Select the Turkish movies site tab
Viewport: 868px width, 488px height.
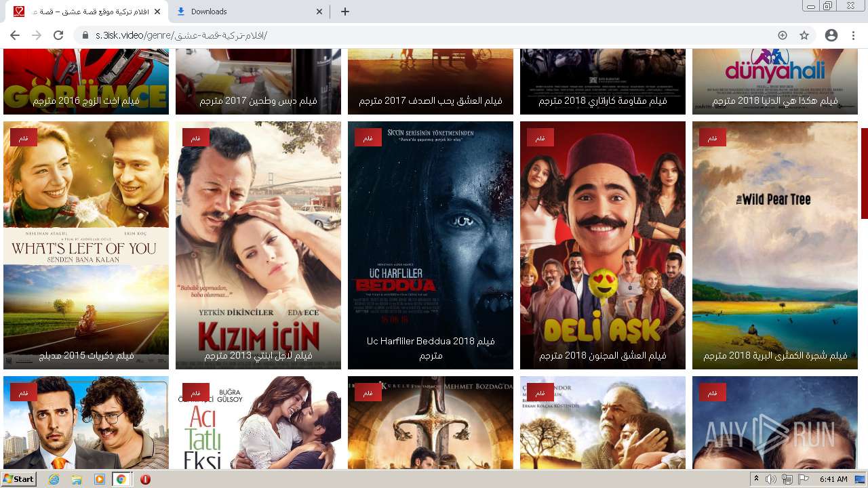tap(87, 12)
